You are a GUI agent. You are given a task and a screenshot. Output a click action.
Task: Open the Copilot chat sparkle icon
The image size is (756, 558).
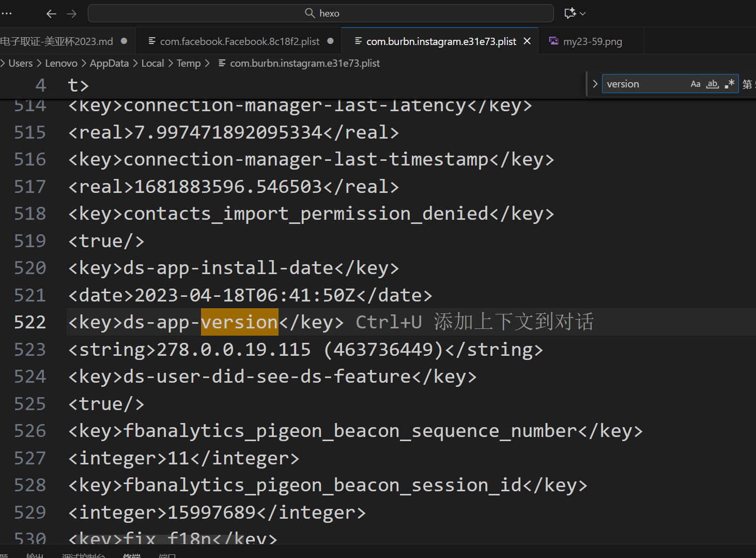(570, 13)
